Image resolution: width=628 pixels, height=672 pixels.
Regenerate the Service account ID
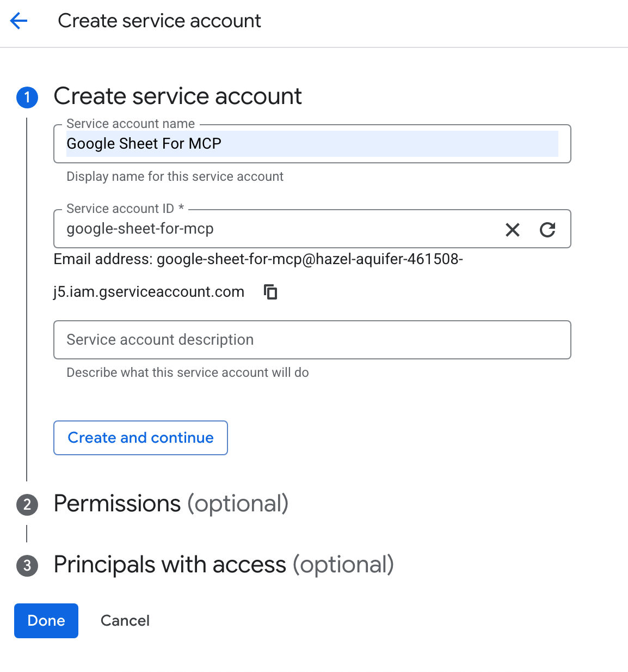(x=547, y=230)
